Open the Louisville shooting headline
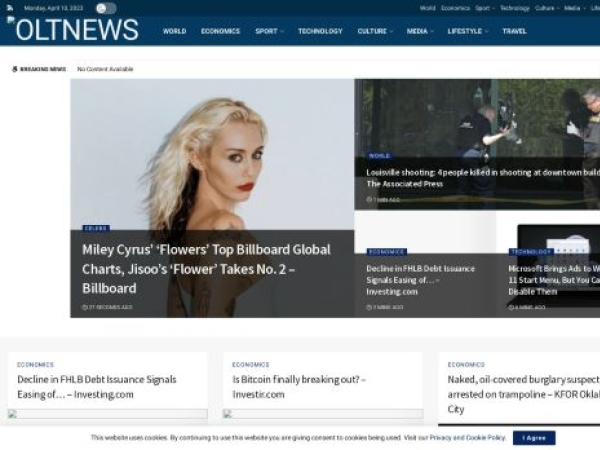The height and width of the screenshot is (450, 600). pyautogui.click(x=483, y=178)
